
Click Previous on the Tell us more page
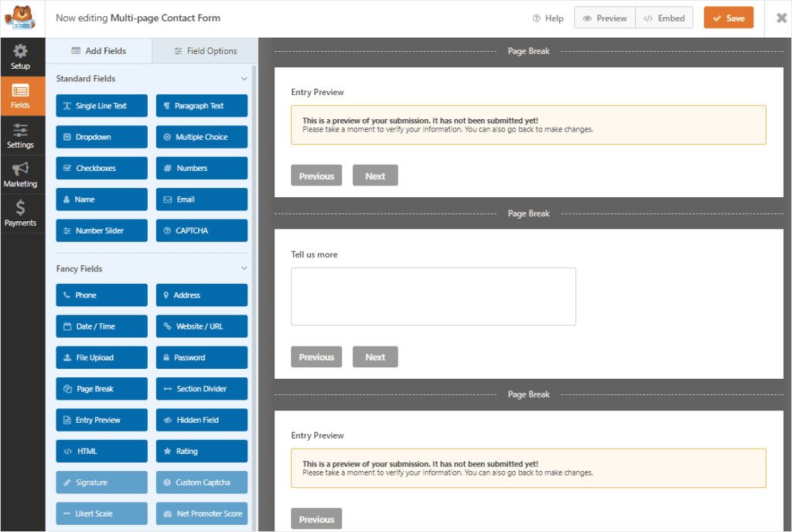(316, 356)
